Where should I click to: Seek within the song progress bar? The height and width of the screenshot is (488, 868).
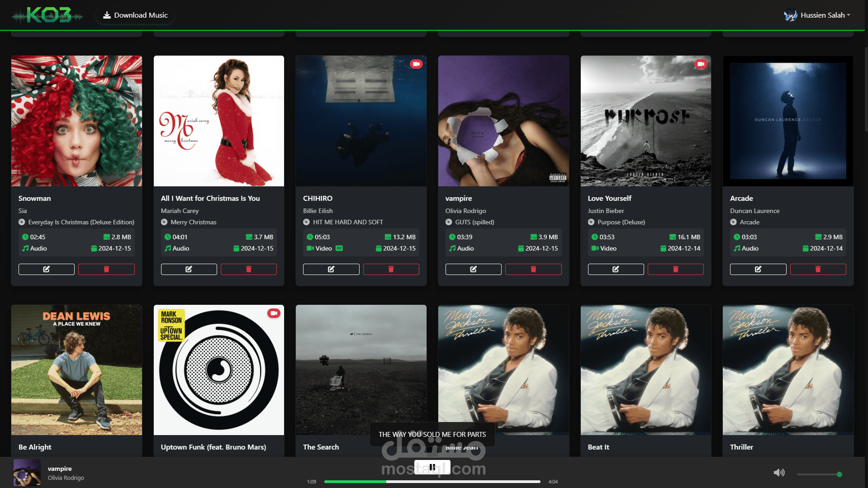(x=432, y=482)
